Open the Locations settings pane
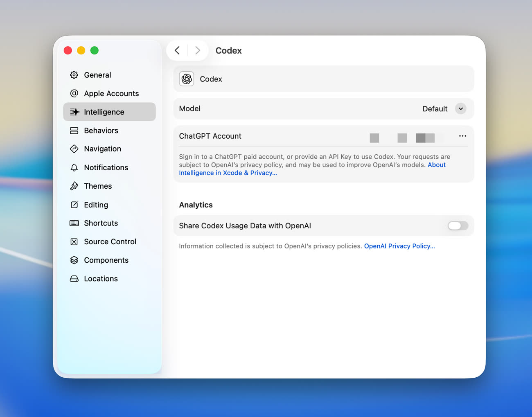The width and height of the screenshot is (532, 417). pos(101,279)
